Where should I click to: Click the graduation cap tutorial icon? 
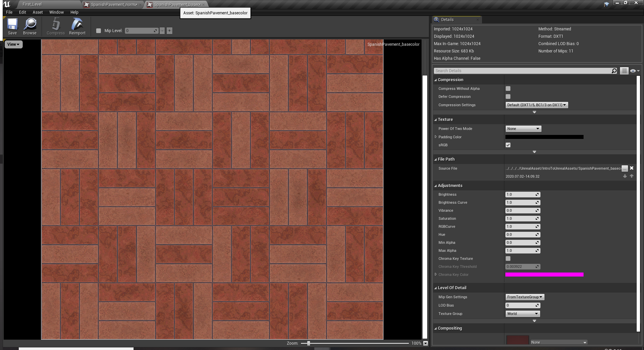tap(607, 4)
